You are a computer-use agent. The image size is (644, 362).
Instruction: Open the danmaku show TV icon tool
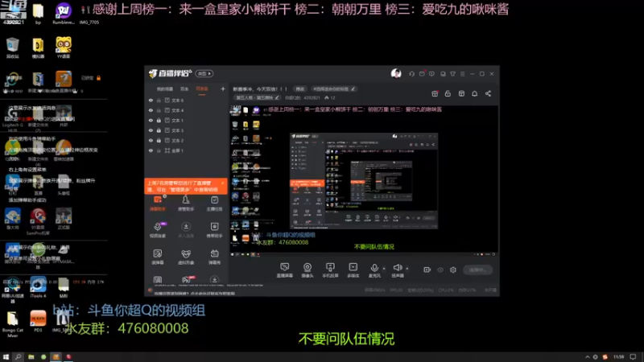[x=214, y=257]
